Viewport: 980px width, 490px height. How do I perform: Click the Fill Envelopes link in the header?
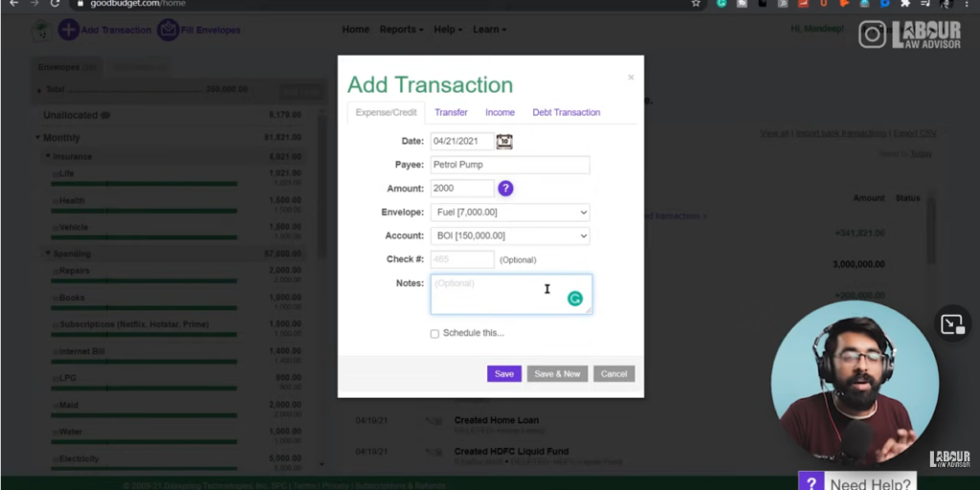(x=211, y=30)
